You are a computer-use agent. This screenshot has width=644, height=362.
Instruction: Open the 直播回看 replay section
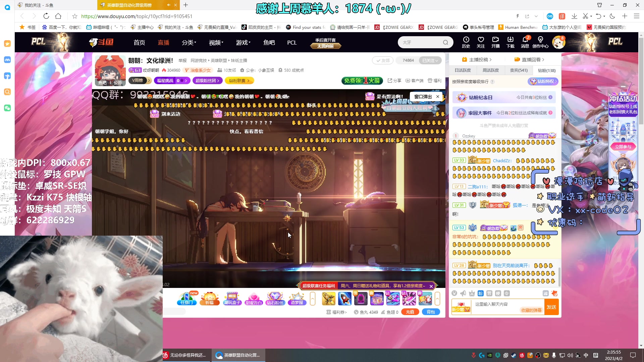coord(529,60)
